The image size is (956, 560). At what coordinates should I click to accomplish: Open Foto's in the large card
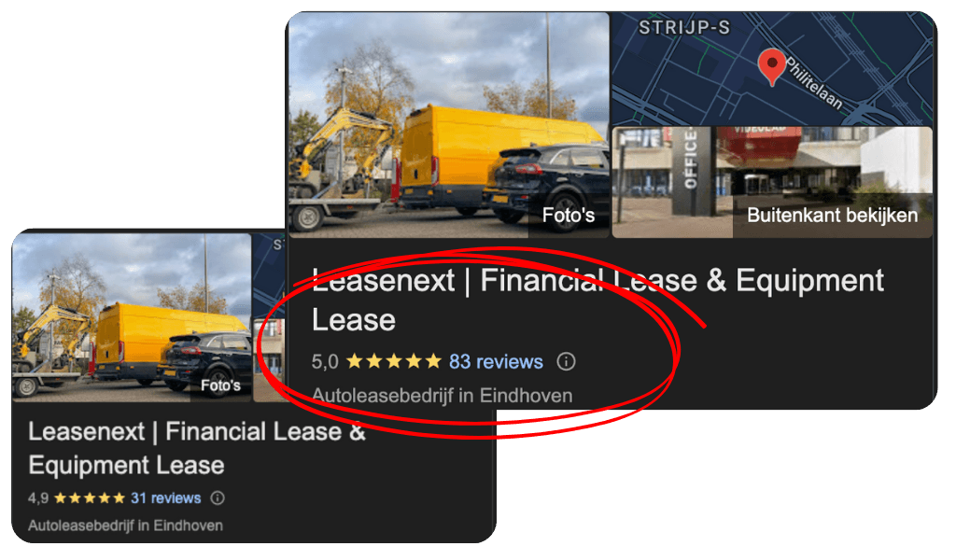[569, 215]
